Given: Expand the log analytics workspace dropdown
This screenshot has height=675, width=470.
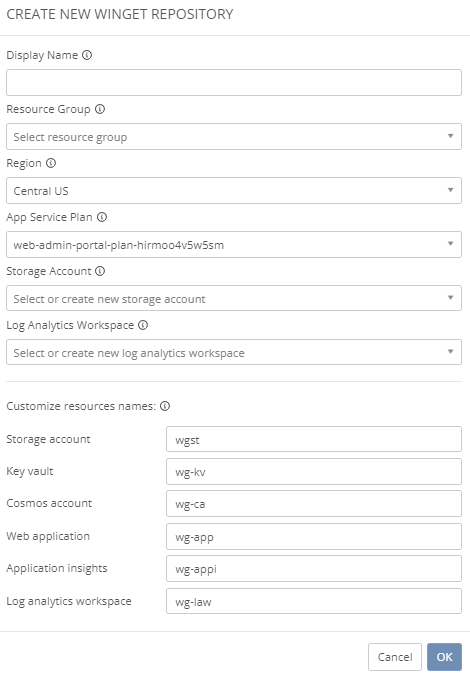Looking at the screenshot, I should [234, 353].
